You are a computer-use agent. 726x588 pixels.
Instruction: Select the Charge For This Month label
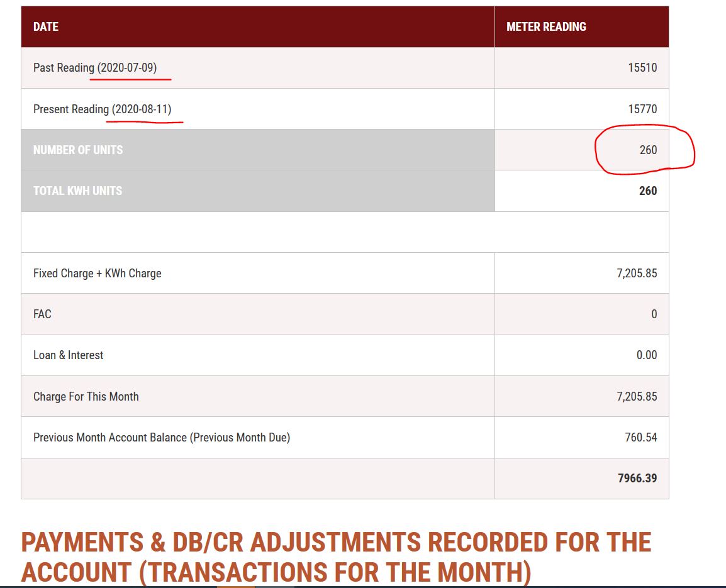86,396
